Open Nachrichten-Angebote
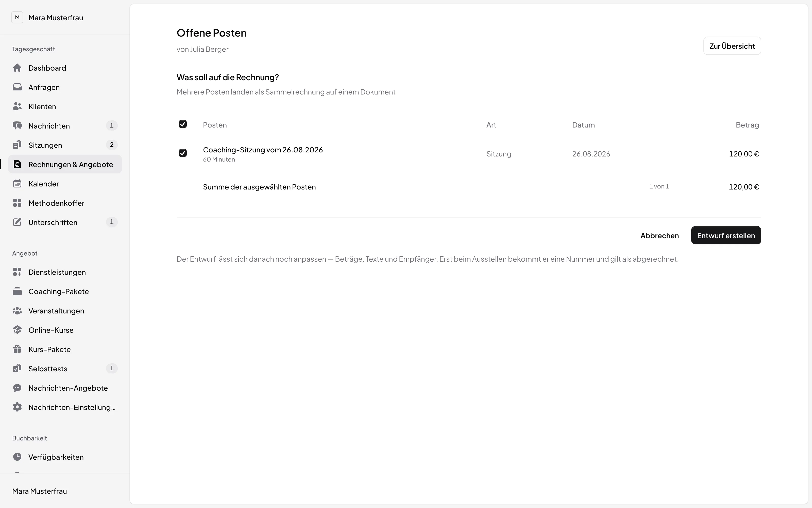 click(65, 388)
